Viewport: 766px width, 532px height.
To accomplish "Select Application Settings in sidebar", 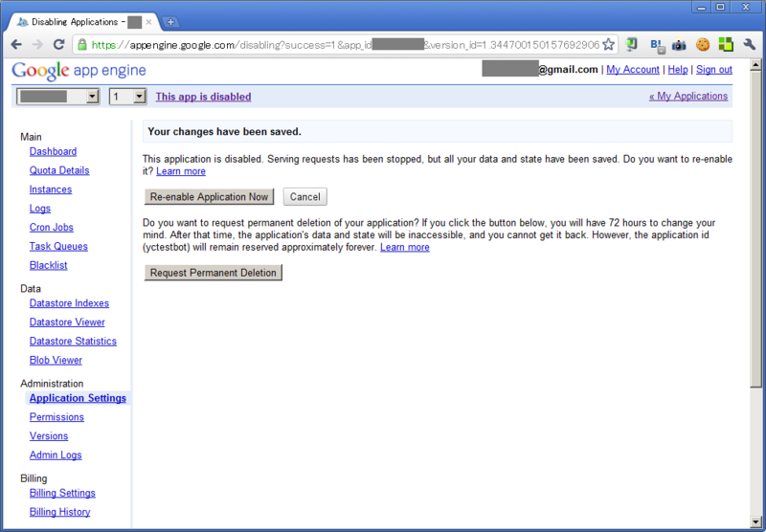I will tap(78, 398).
